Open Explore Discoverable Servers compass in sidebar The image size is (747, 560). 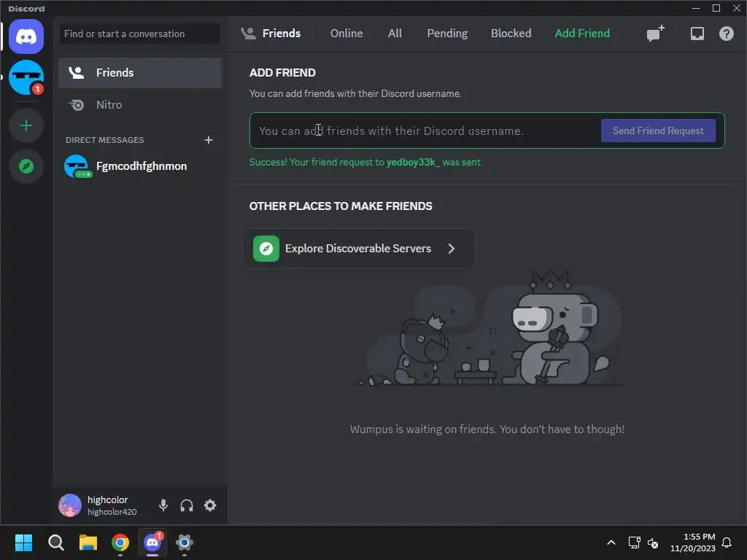(x=26, y=166)
